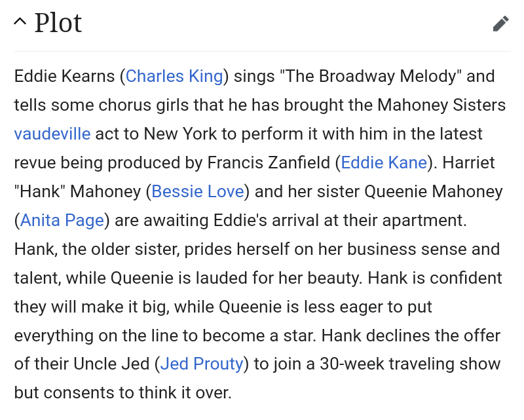Click the pencil edit icon for Plot
The width and height of the screenshot is (524, 420).
pos(500,24)
